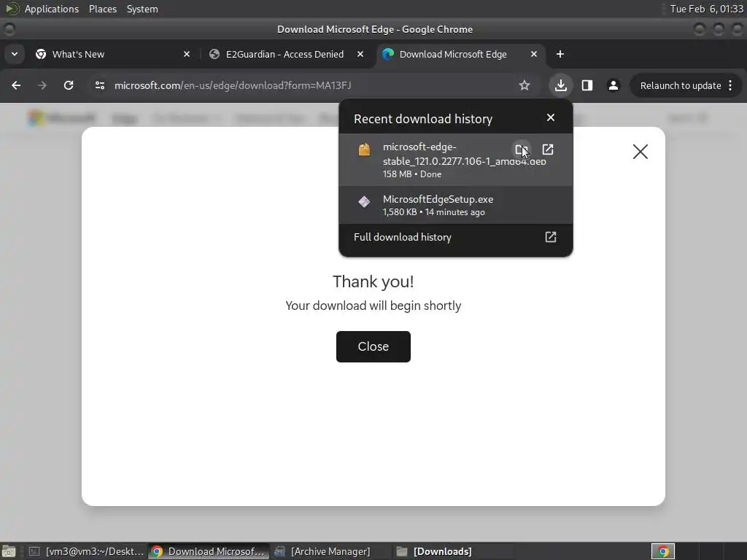Open the Applications menu
Image resolution: width=747 pixels, height=560 pixels.
[x=52, y=9]
